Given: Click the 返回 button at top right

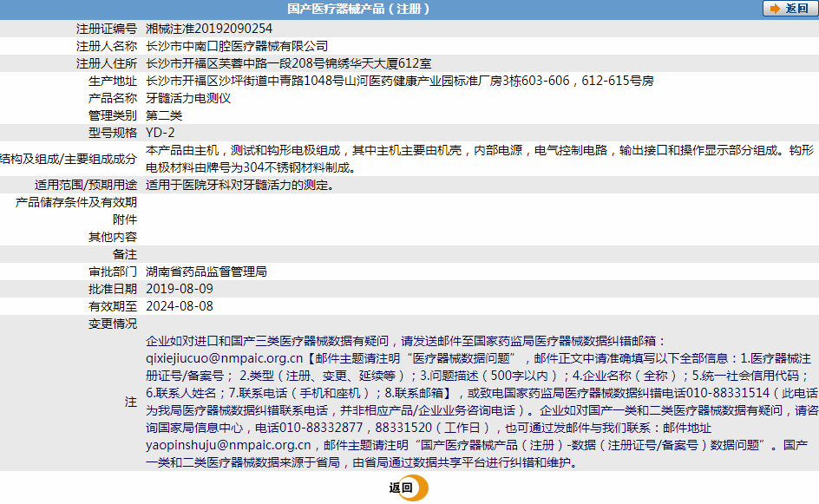Looking at the screenshot, I should click(790, 9).
